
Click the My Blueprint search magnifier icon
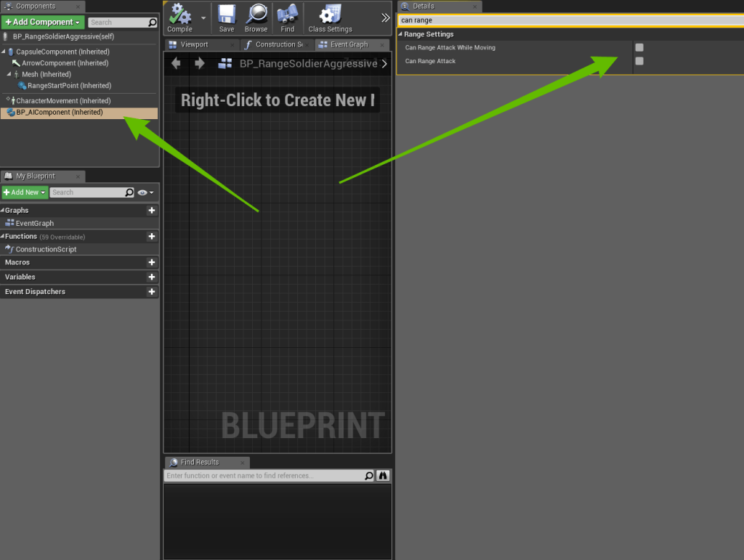point(129,192)
